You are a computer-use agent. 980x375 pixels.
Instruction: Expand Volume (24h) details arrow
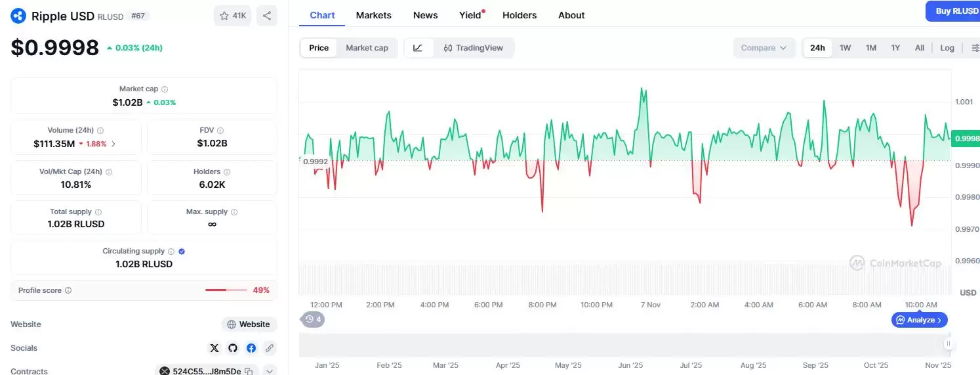click(x=113, y=144)
